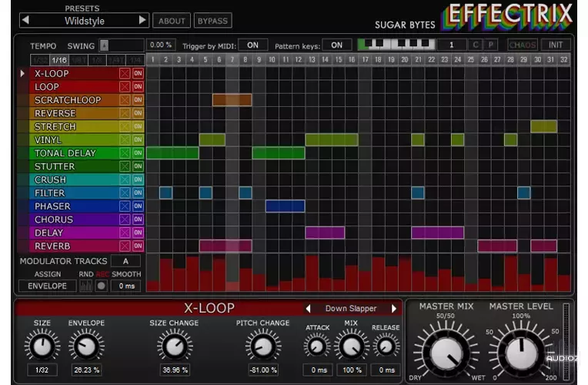
Task: Click step 17 in the sequencer header
Action: [365, 59]
